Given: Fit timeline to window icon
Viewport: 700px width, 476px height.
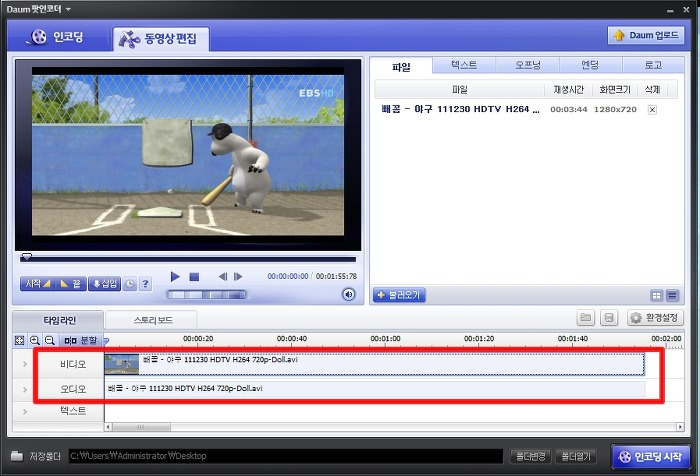Looking at the screenshot, I should (19, 340).
